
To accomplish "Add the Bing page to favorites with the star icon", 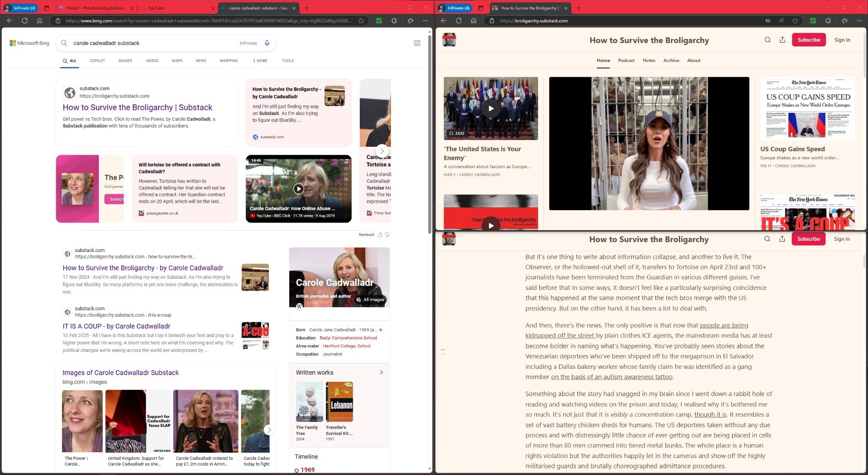I will (361, 21).
